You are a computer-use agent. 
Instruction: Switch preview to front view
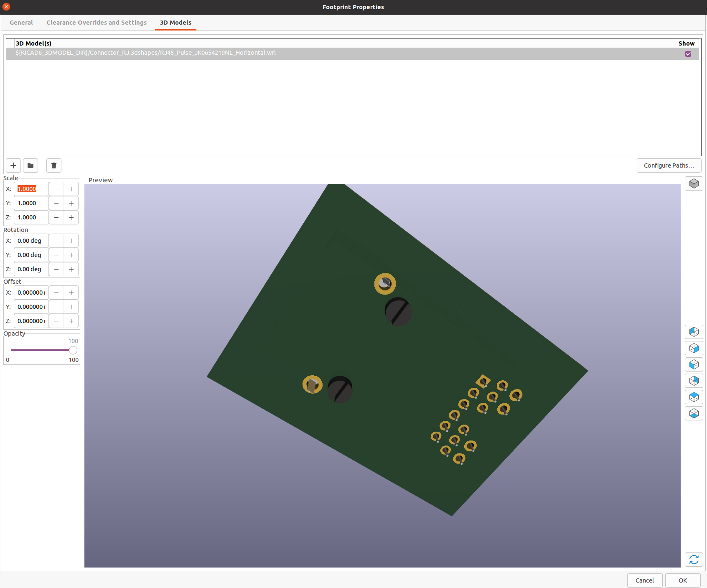[x=694, y=364]
